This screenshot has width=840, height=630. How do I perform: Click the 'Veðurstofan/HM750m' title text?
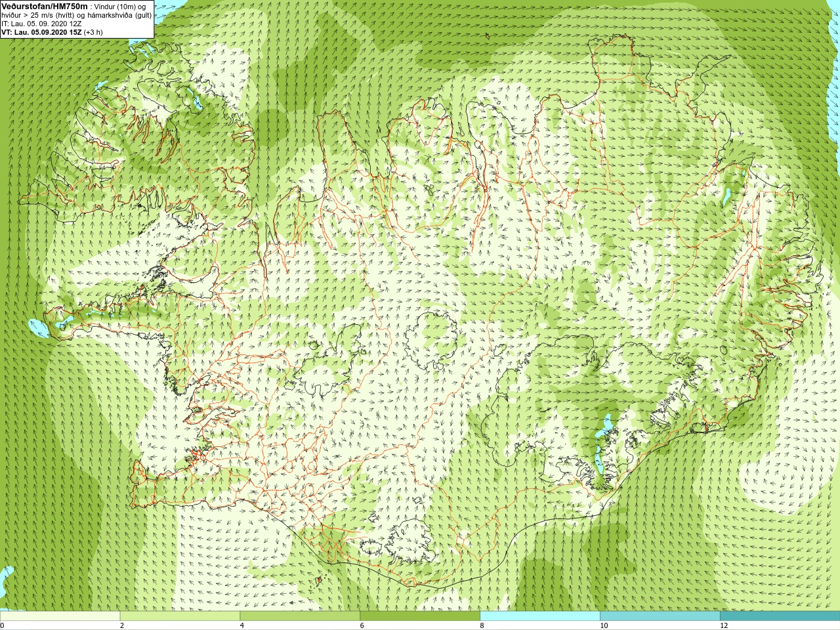click(45, 6)
